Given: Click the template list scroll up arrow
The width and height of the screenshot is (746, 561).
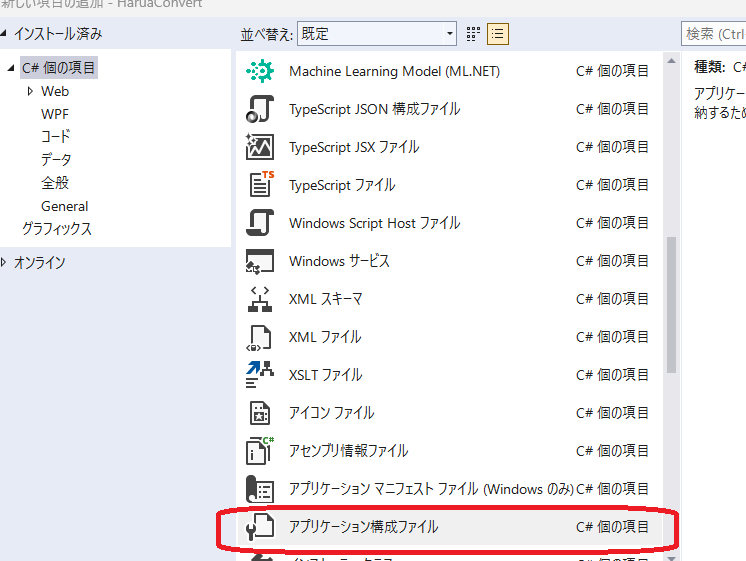Looking at the screenshot, I should (x=671, y=61).
